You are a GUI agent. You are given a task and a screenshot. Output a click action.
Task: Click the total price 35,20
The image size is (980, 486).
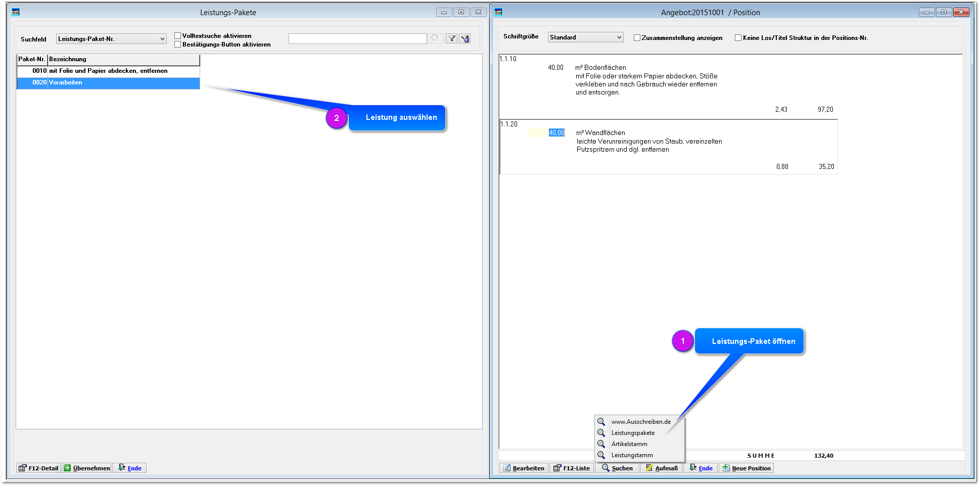(826, 167)
